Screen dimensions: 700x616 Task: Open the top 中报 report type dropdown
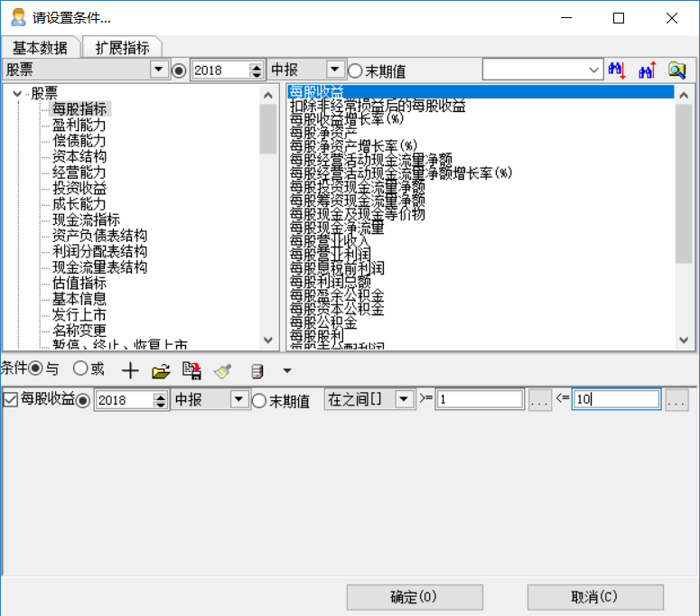(335, 70)
